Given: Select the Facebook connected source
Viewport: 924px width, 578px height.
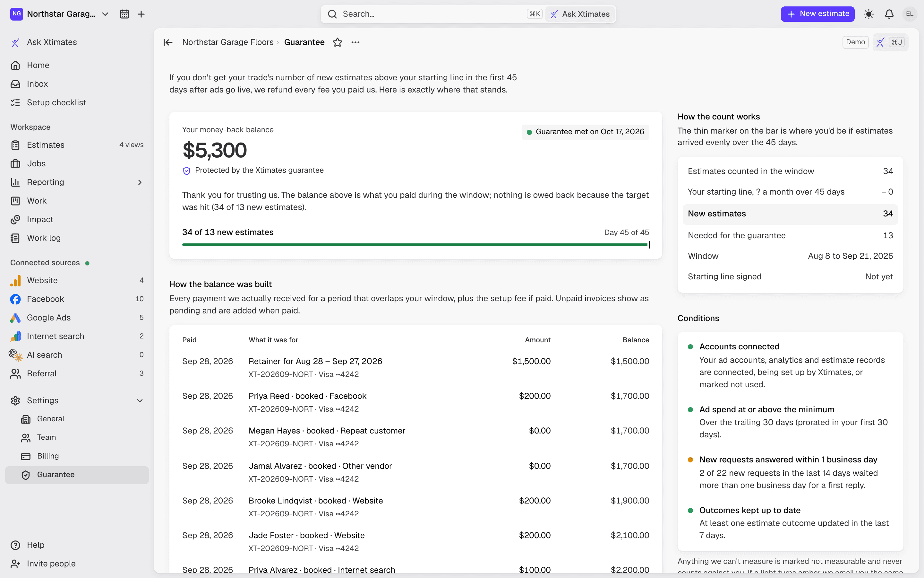Looking at the screenshot, I should point(77,299).
